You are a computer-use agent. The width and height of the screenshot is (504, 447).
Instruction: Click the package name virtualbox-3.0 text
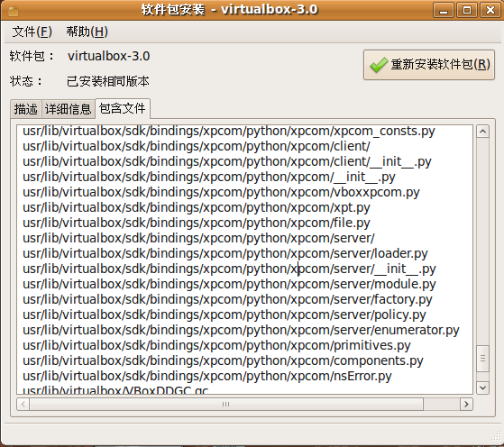click(108, 56)
